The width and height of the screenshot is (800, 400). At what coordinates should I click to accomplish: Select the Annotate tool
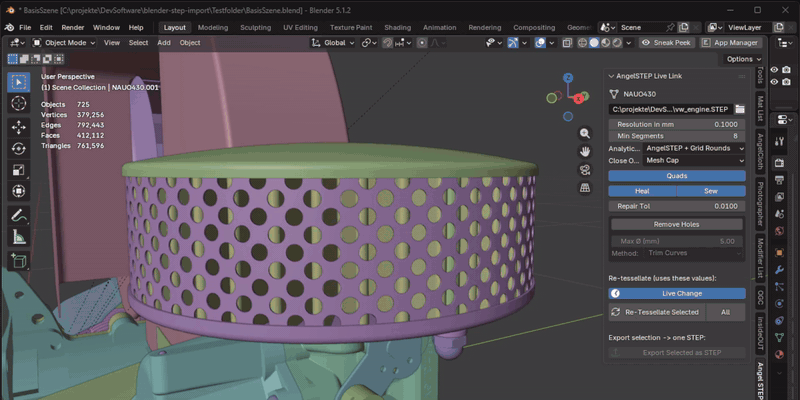tap(18, 215)
